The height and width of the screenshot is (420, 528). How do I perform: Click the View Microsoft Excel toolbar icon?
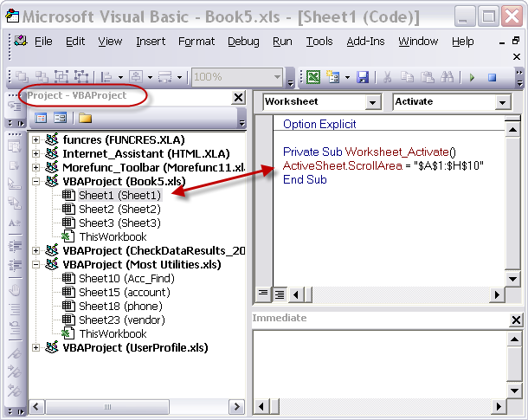[x=313, y=77]
